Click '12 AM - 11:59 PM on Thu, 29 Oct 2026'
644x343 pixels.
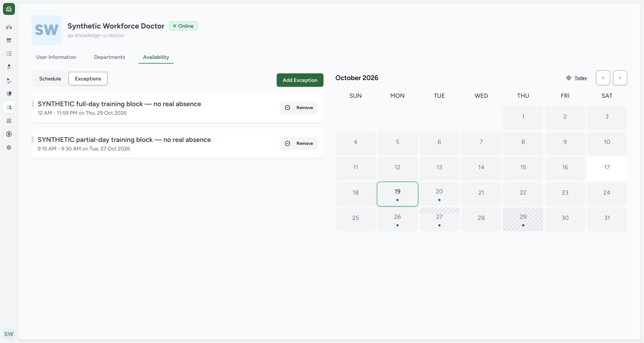[x=82, y=113]
